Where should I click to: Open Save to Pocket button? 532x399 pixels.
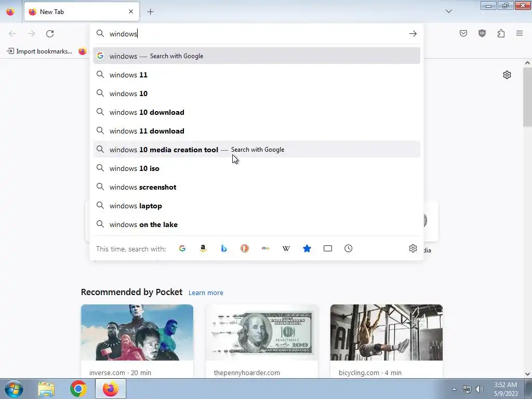(463, 33)
